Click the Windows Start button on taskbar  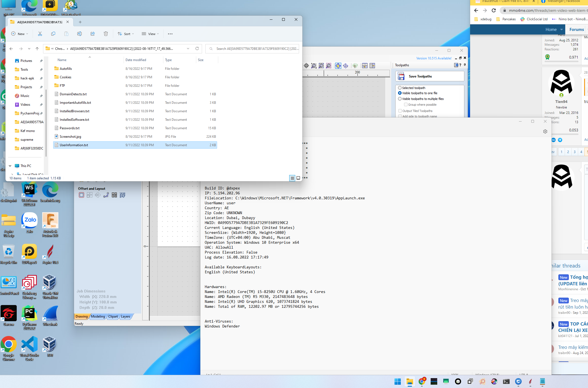[397, 381]
